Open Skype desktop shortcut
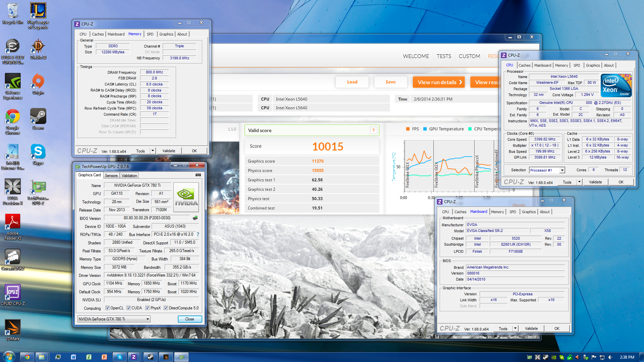Screen dimensions: 644x362 (x=38, y=155)
